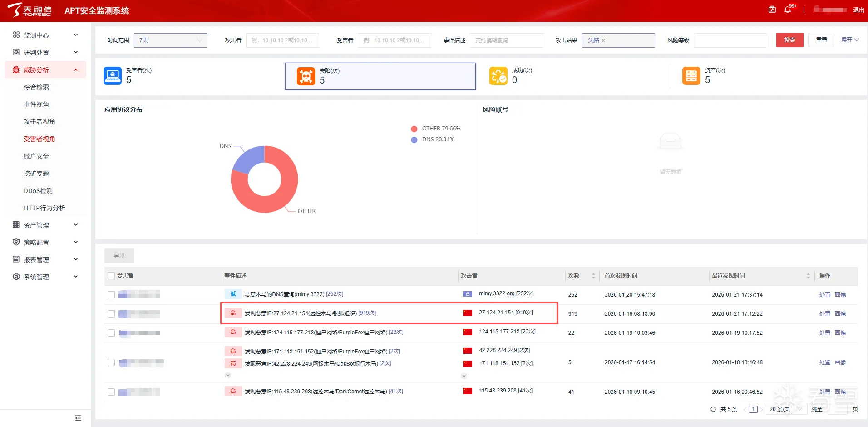The height and width of the screenshot is (427, 868).
Task: Open 账户安全 in the sidebar
Action: 36,156
